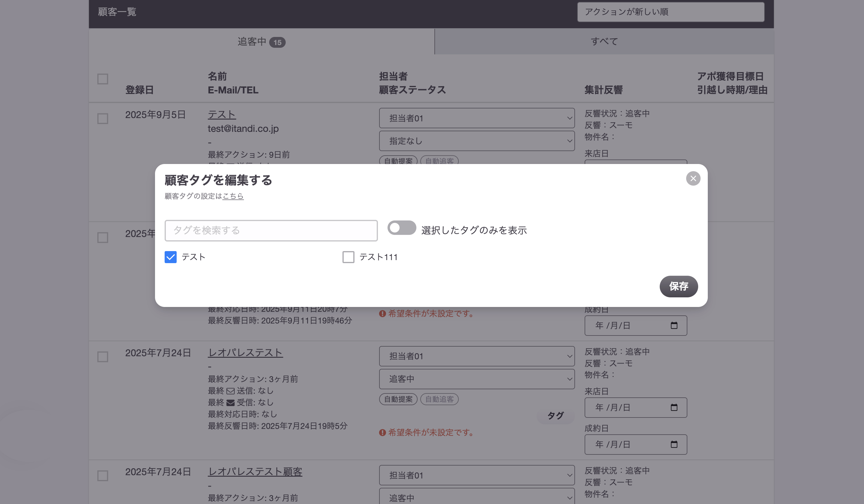Expand 担当者01 dropdown in レオパレステスト顧客 row
Image resolution: width=864 pixels, height=504 pixels.
click(x=476, y=475)
